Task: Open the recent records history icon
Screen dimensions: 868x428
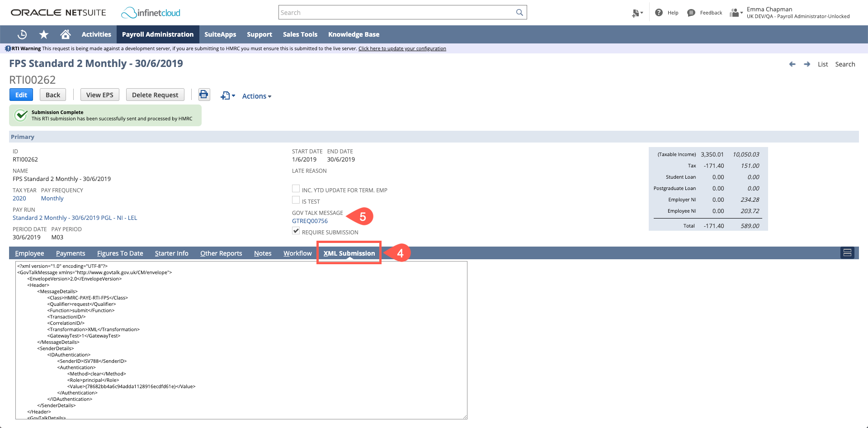Action: 22,34
